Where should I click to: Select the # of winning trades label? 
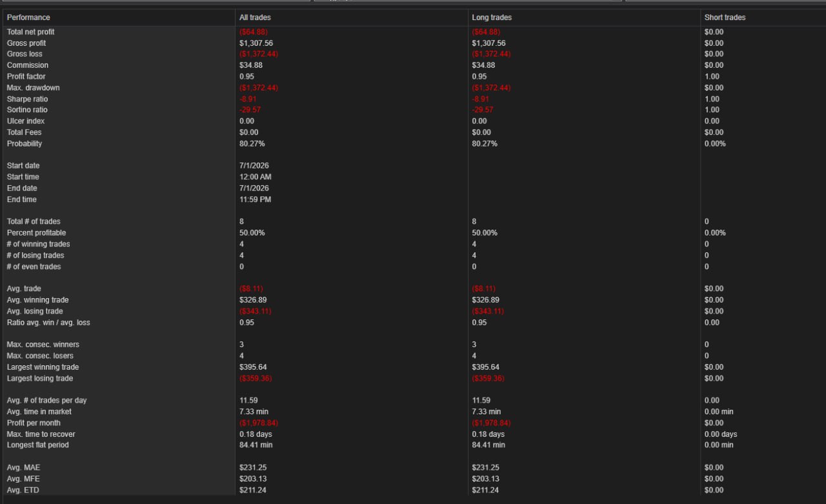39,244
